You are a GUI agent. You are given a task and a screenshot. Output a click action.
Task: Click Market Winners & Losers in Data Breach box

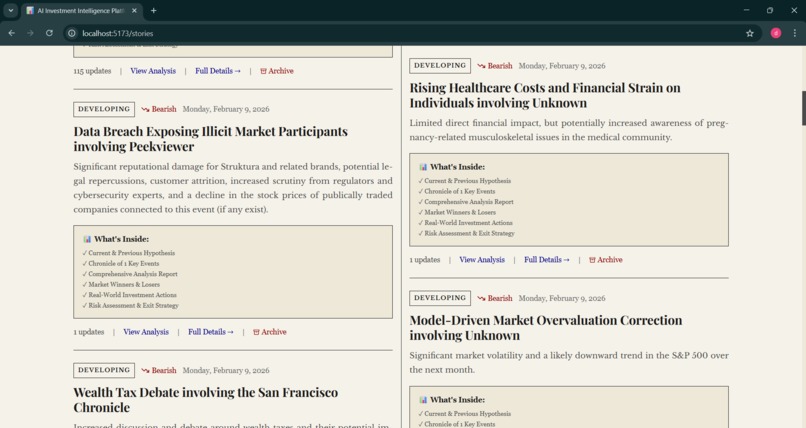[x=123, y=284]
